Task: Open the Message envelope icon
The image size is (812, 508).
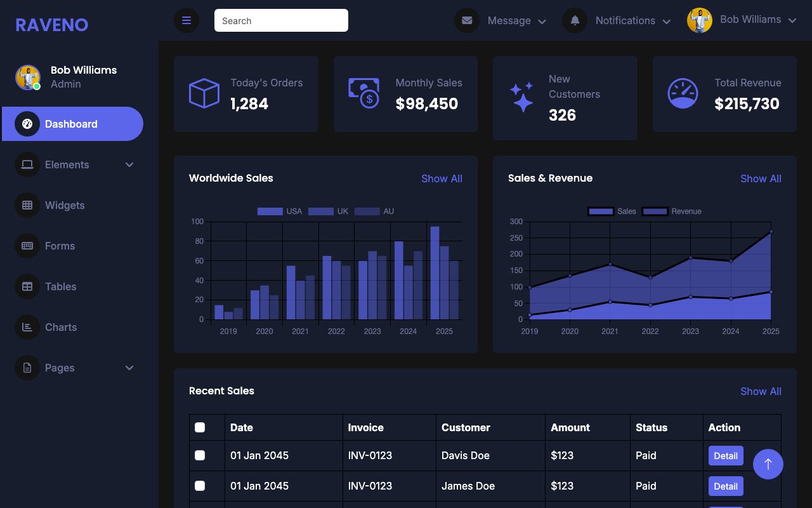Action: point(467,20)
